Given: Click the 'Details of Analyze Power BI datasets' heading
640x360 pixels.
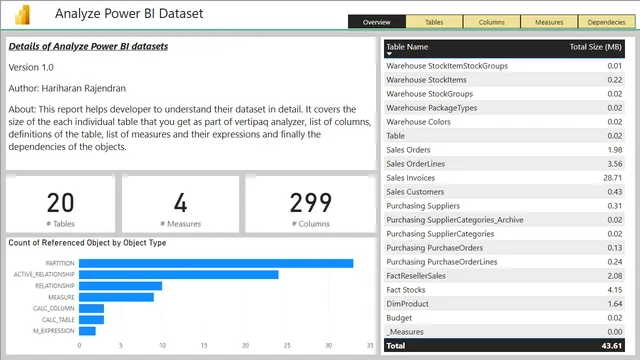Looking at the screenshot, I should click(88, 47).
